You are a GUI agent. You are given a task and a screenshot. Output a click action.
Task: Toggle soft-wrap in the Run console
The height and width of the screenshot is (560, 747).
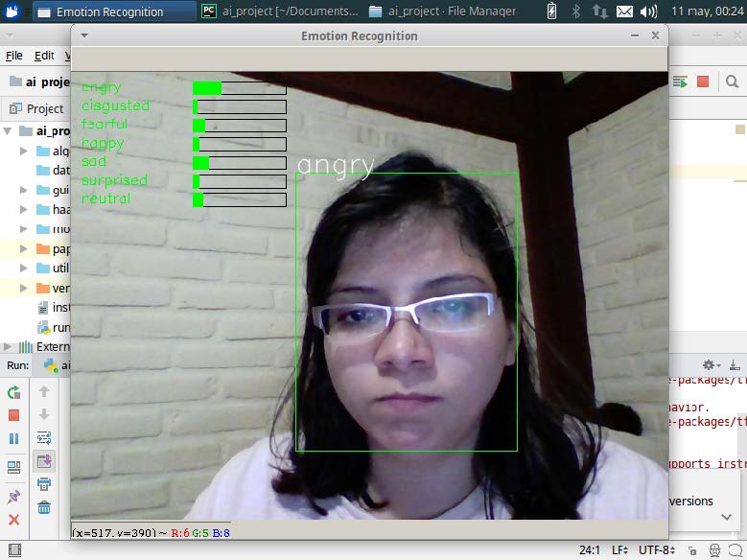(x=44, y=438)
